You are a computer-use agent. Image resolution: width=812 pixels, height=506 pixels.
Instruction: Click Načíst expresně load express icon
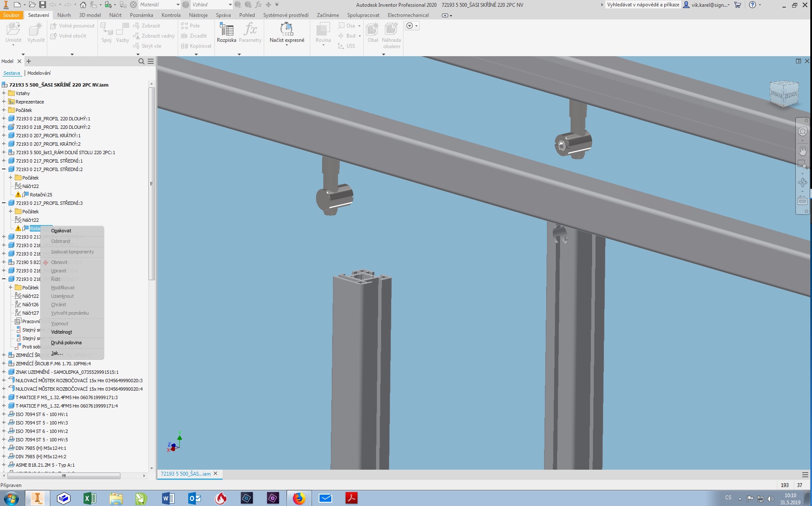(287, 30)
